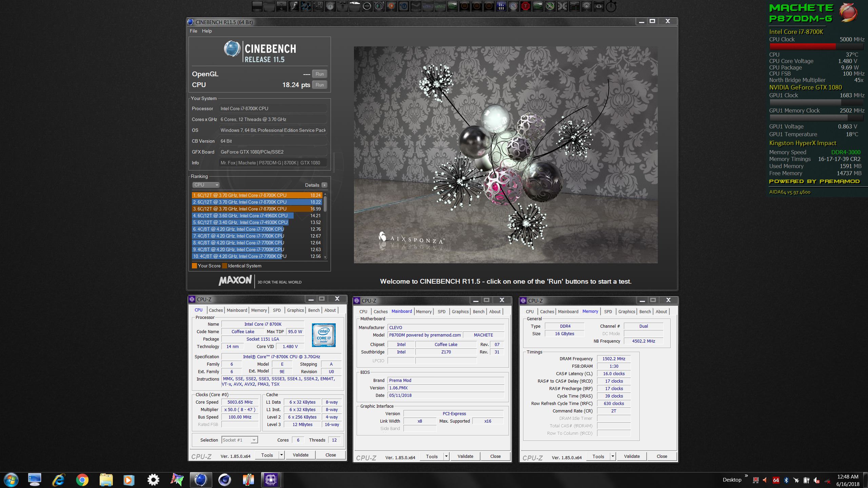Run the CPU benchmark test
This screenshot has width=868, height=488.
(319, 85)
